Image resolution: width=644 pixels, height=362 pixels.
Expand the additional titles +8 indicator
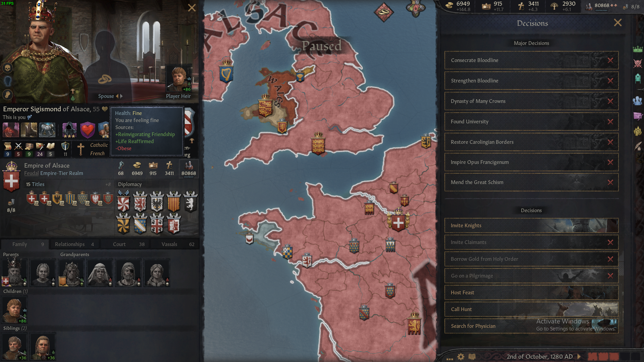pos(108,184)
